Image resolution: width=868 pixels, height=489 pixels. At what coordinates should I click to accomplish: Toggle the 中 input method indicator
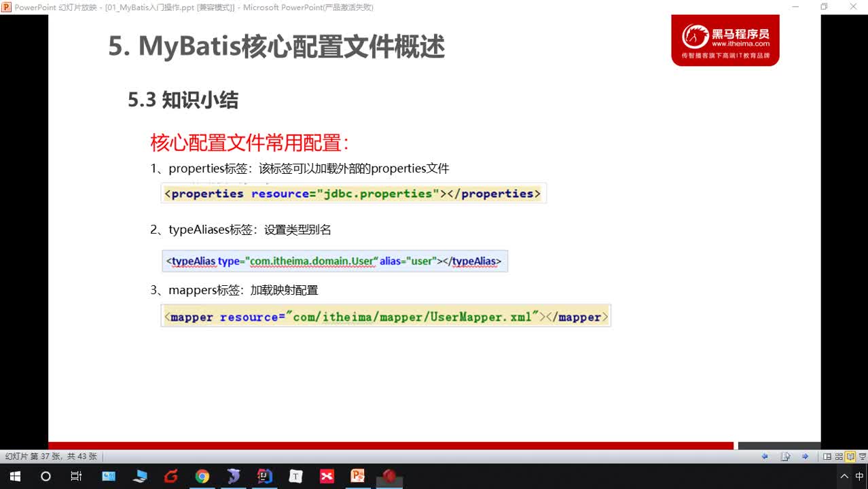861,476
